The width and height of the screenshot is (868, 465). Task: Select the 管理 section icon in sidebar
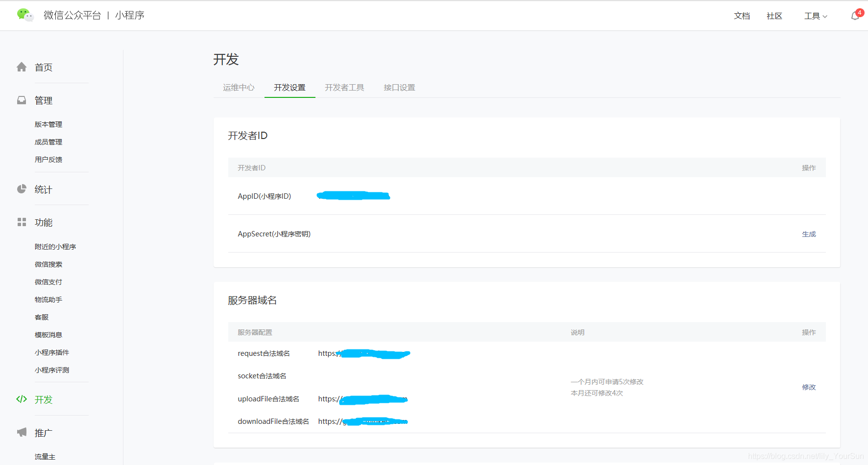pyautogui.click(x=22, y=100)
